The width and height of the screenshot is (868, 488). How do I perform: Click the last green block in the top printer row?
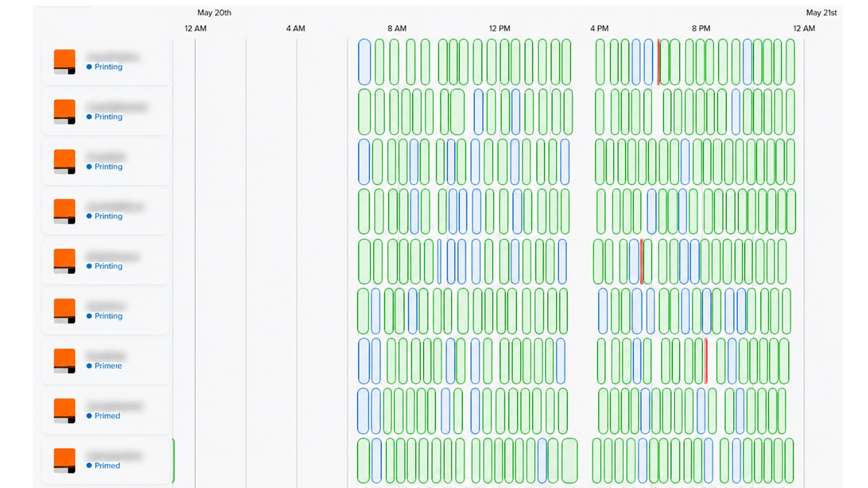[790, 62]
